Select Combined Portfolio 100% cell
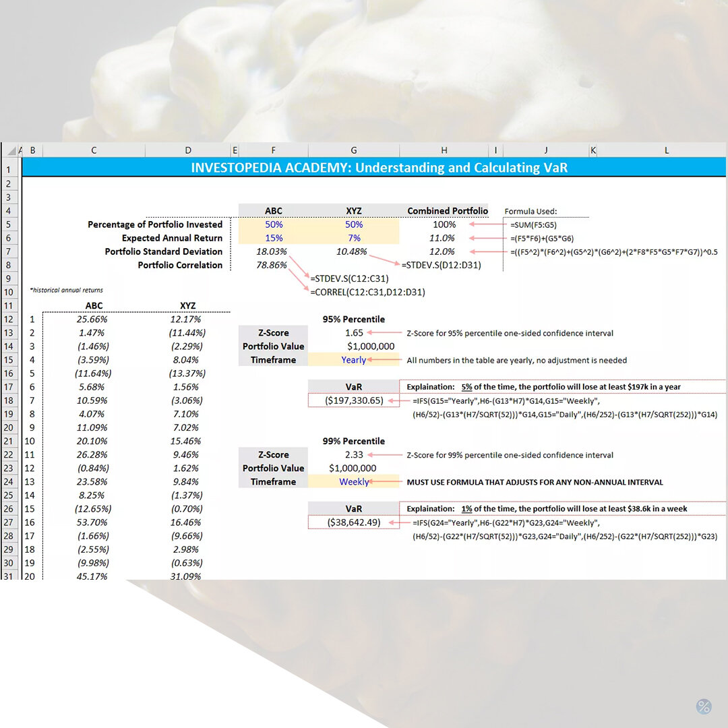This screenshot has width=728, height=728. [444, 224]
